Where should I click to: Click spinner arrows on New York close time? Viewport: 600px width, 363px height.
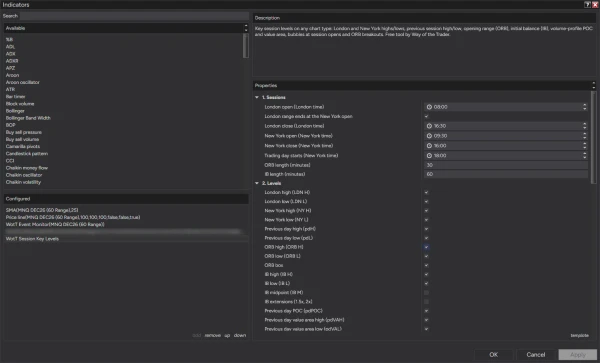coord(584,146)
